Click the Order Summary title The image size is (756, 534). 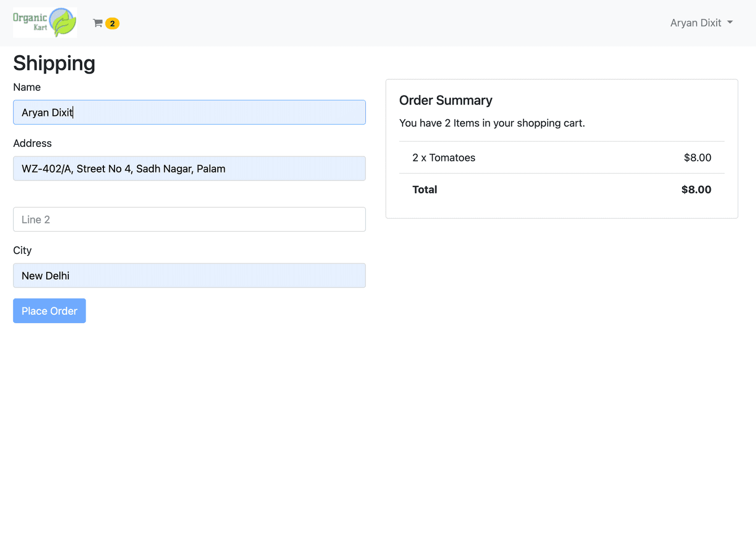click(x=446, y=100)
